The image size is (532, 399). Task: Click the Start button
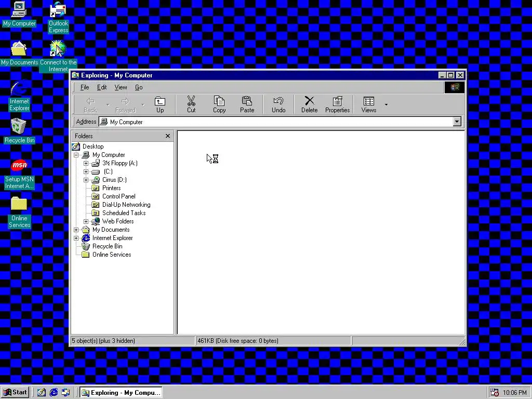[15, 393]
